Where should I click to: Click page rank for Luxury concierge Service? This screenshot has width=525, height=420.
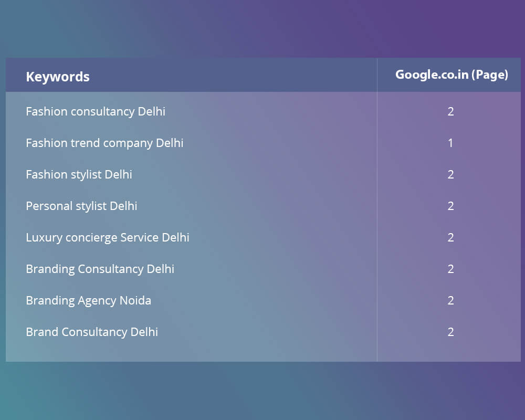[x=450, y=237]
